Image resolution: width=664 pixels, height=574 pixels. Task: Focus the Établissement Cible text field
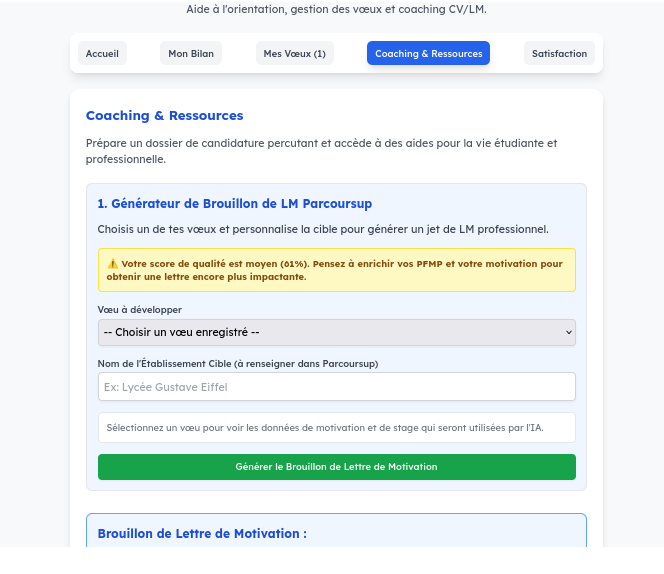coord(336,387)
